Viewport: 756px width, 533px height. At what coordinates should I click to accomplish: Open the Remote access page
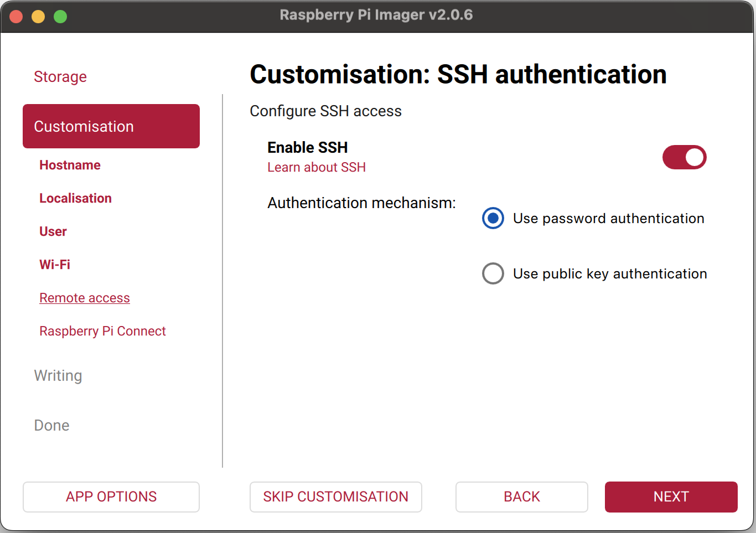click(x=85, y=298)
